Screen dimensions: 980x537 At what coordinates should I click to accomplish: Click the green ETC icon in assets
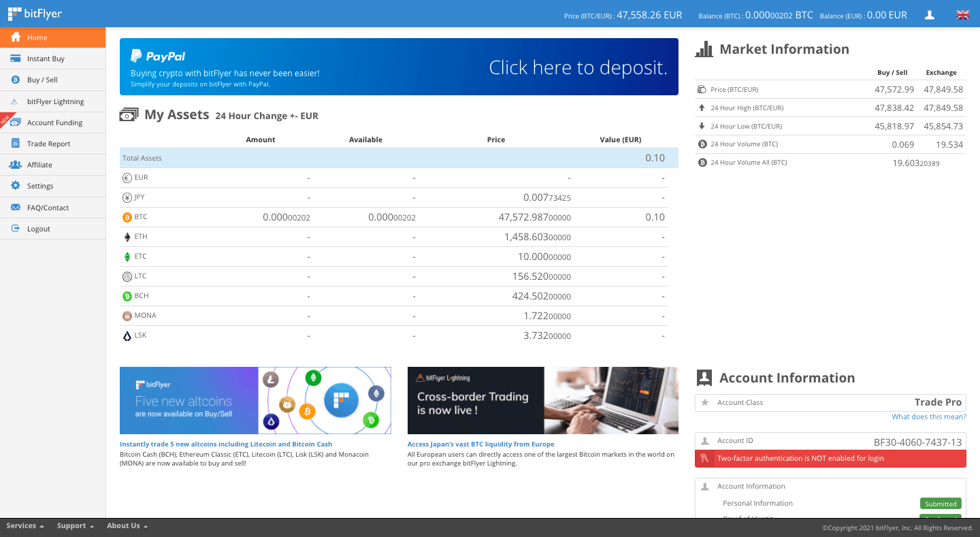pyautogui.click(x=127, y=257)
